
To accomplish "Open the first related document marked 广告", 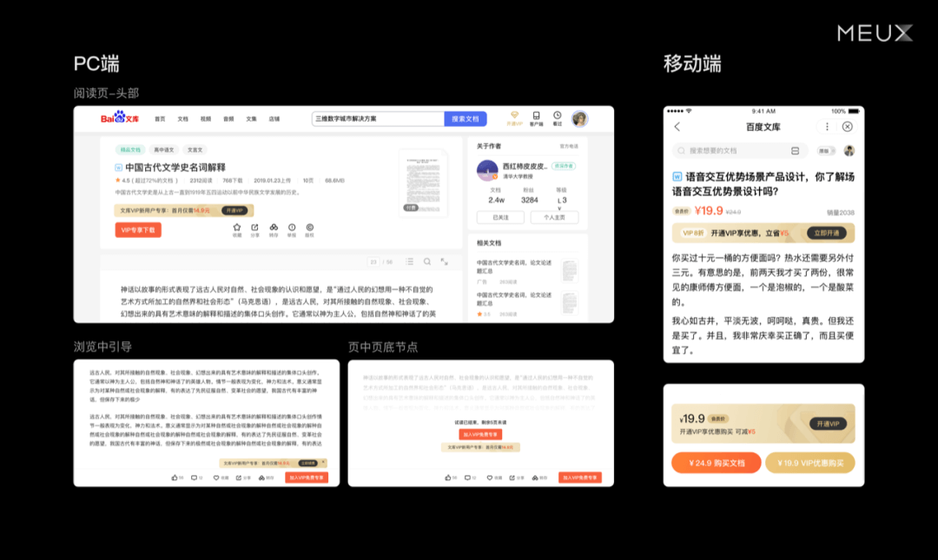I will pyautogui.click(x=527, y=272).
